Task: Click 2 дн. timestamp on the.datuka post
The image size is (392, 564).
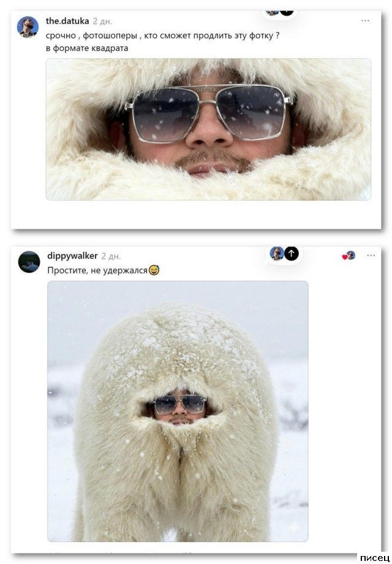Action: (102, 21)
